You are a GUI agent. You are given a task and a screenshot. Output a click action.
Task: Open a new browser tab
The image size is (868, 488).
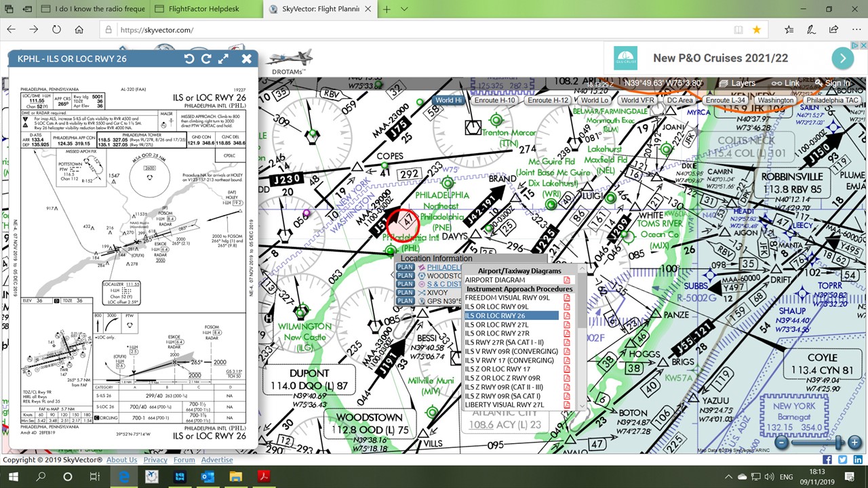click(387, 9)
